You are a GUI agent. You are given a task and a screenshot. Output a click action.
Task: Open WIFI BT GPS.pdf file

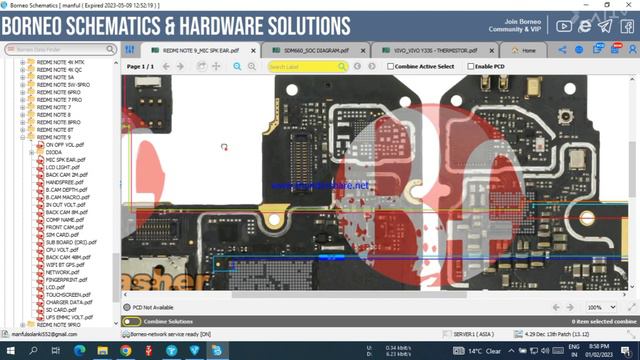pyautogui.click(x=65, y=265)
